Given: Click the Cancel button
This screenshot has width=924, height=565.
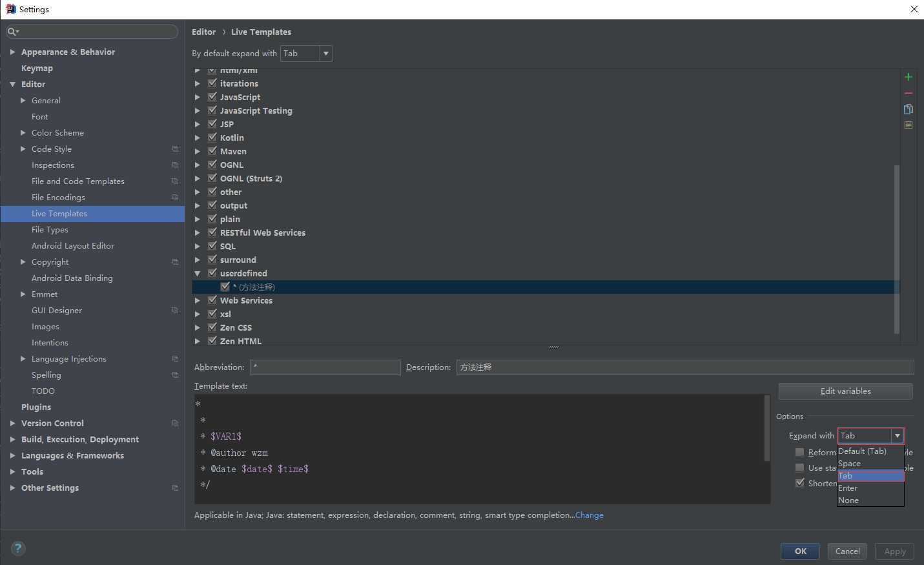Looking at the screenshot, I should 847,551.
